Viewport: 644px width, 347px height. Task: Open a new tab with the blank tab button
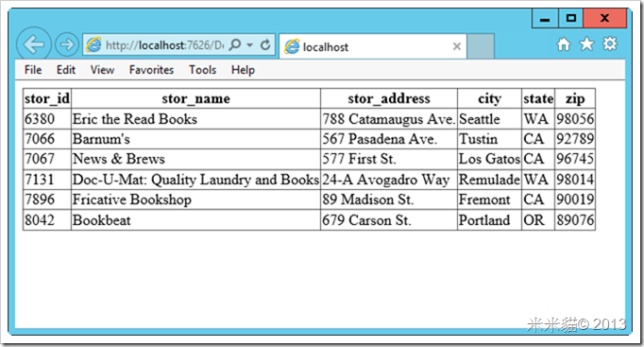pyautogui.click(x=480, y=46)
